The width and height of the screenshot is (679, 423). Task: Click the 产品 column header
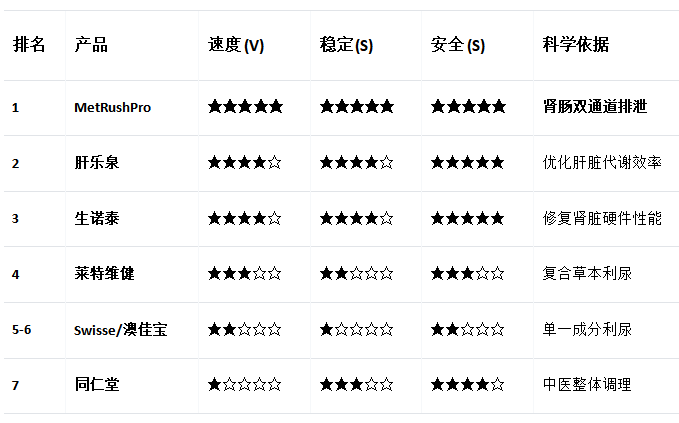[x=91, y=45]
